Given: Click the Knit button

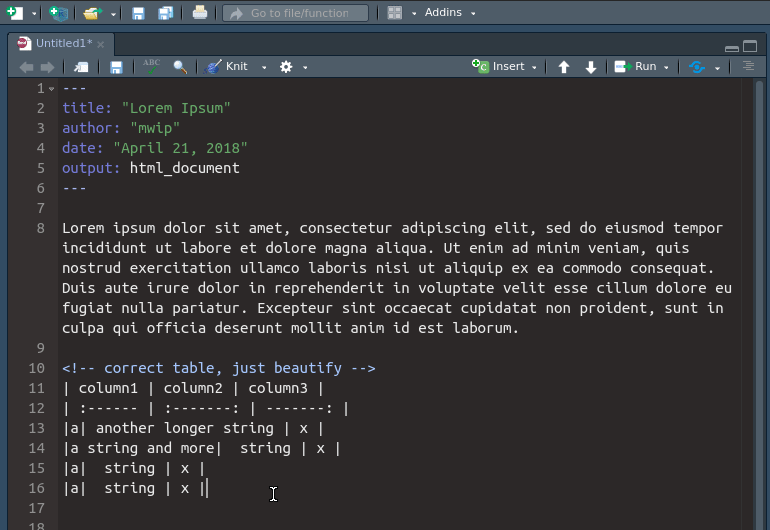Looking at the screenshot, I should click(228, 67).
